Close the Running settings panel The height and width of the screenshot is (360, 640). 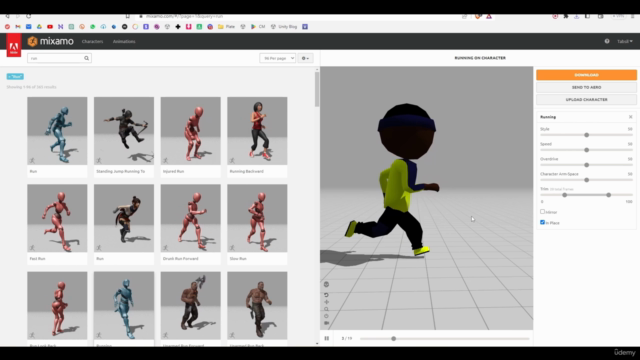pyautogui.click(x=631, y=117)
